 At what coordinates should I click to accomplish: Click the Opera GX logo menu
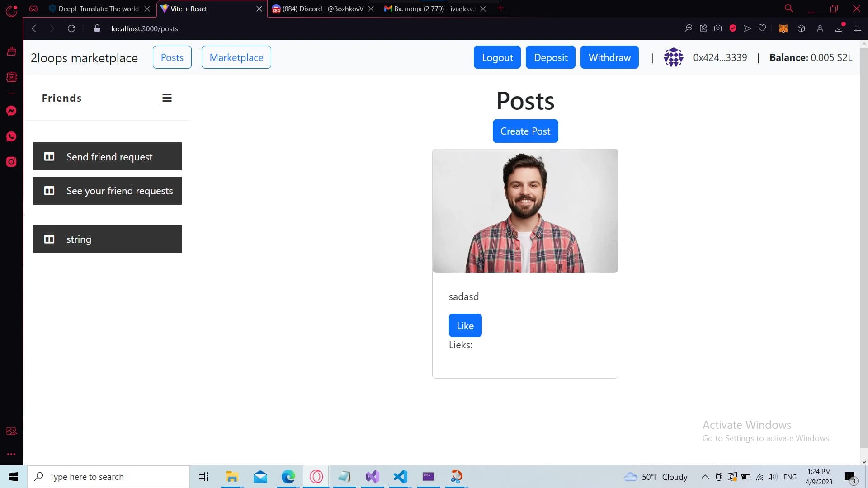point(11,10)
